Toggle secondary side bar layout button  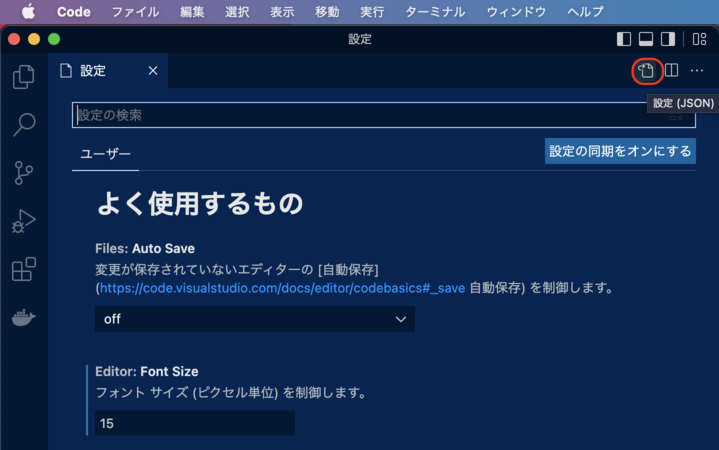coord(668,39)
